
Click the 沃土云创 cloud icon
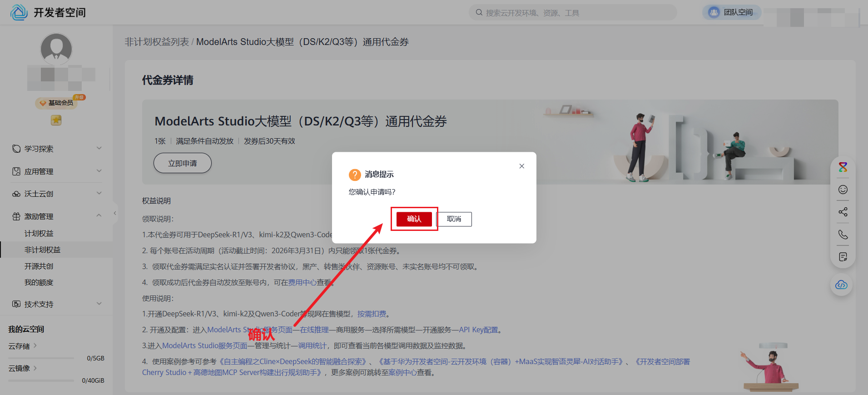[16, 194]
